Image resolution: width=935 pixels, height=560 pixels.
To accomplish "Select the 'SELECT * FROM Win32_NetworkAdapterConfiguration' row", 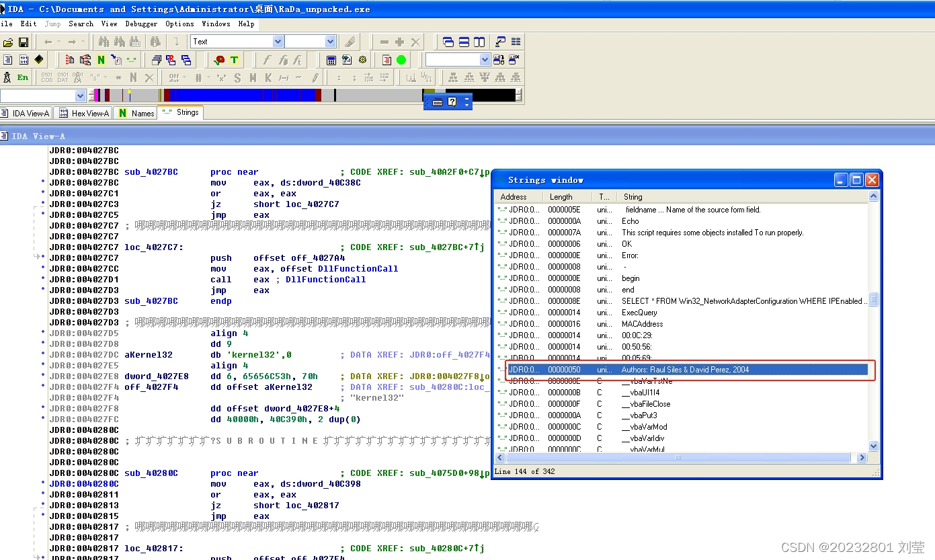I will [682, 301].
